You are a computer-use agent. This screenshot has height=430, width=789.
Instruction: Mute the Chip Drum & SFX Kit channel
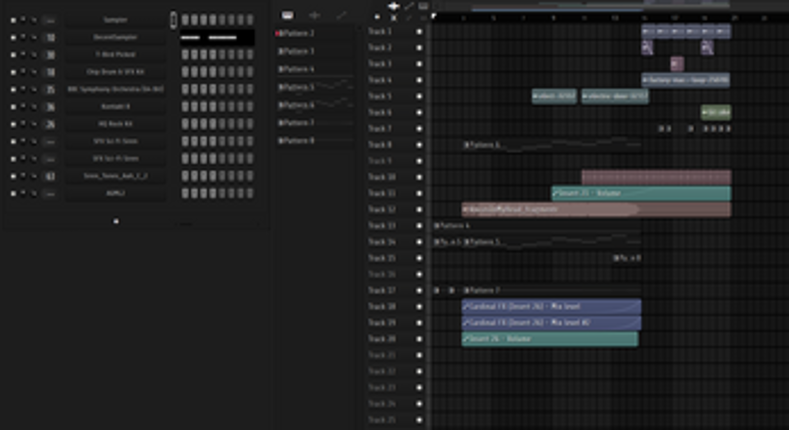click(x=13, y=72)
